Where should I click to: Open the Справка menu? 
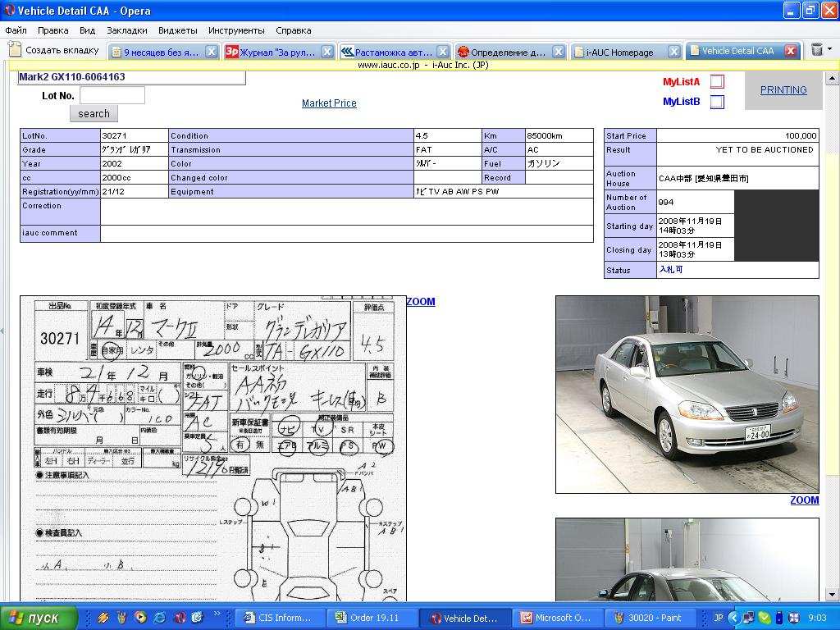[x=294, y=30]
